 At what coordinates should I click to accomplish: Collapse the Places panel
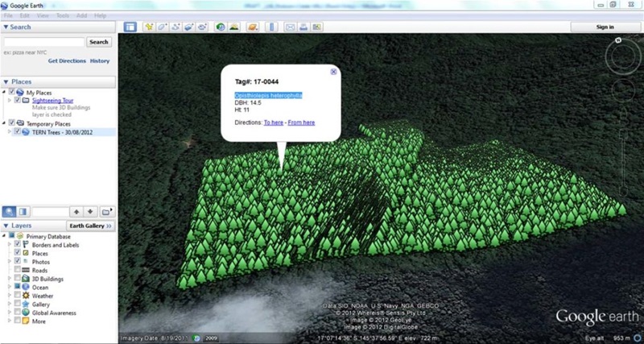click(6, 82)
